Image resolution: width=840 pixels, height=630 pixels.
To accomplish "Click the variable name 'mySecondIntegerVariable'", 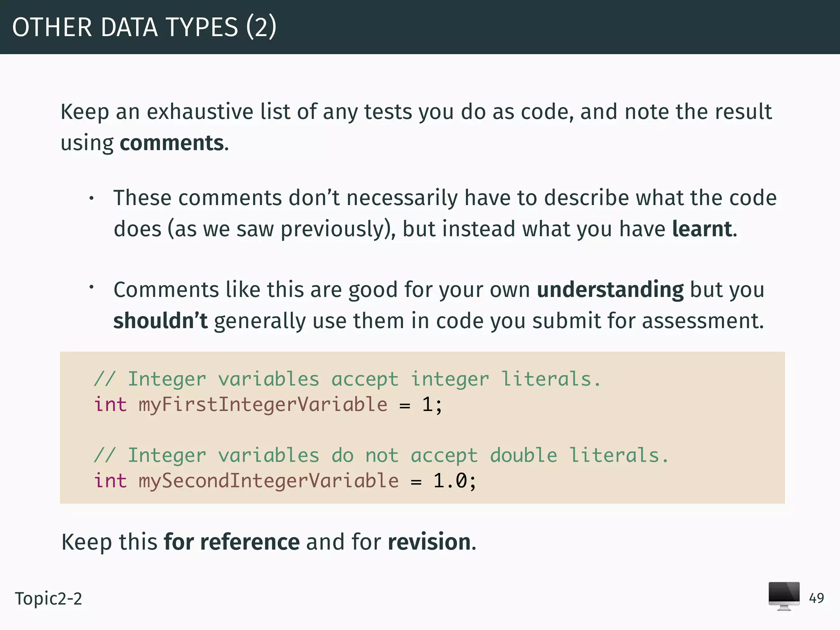I will tap(269, 481).
